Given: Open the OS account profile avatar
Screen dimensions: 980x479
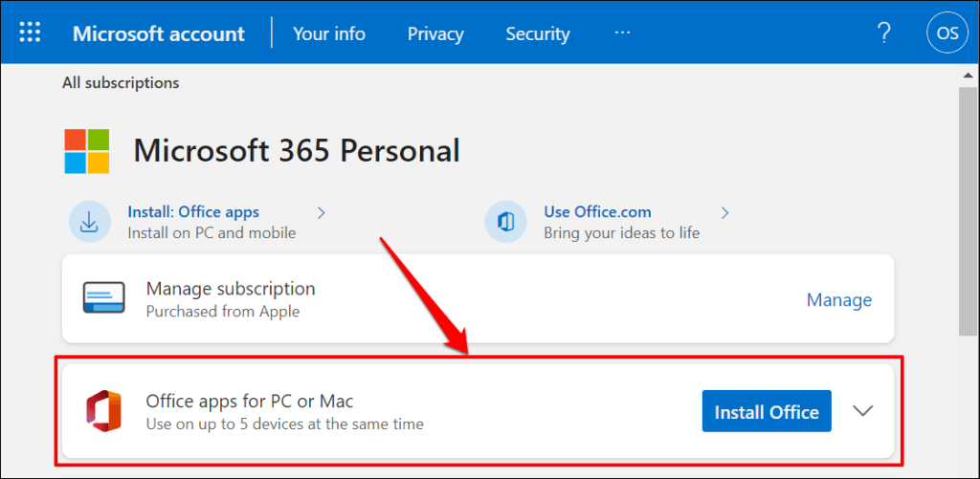Looking at the screenshot, I should point(947,33).
